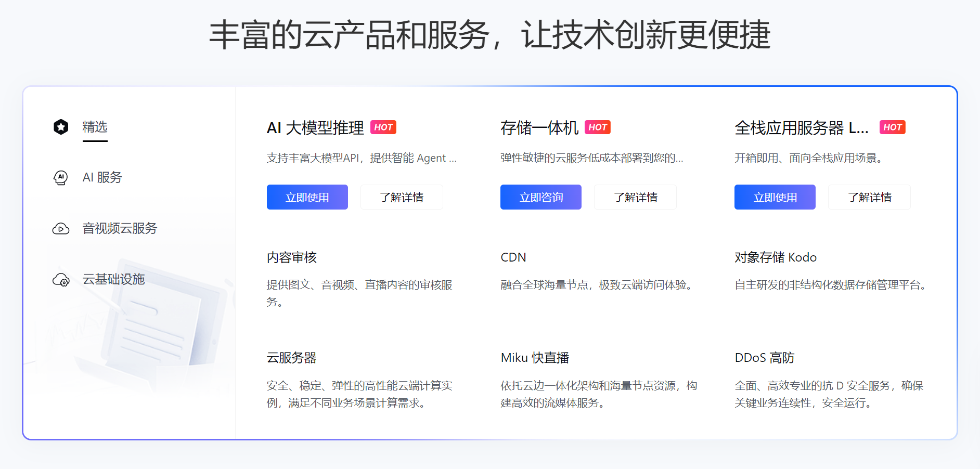Select the 精选 tab
The height and width of the screenshot is (469, 980).
coord(95,127)
